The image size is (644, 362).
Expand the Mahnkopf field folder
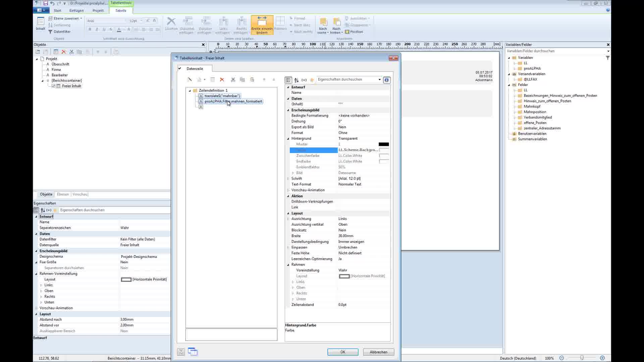pyautogui.click(x=515, y=106)
